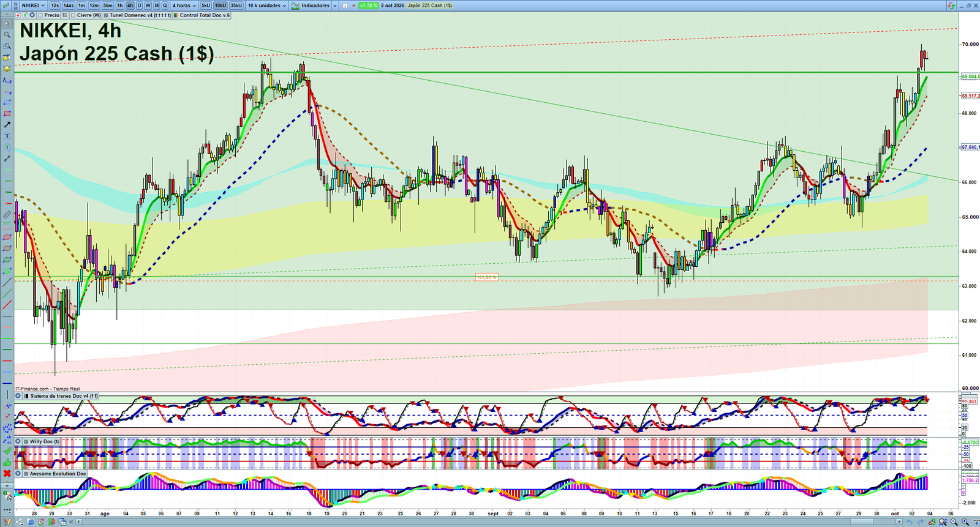980x527 pixels.
Task: Open the chat bubble icon
Action: pyautogui.click(x=31, y=522)
